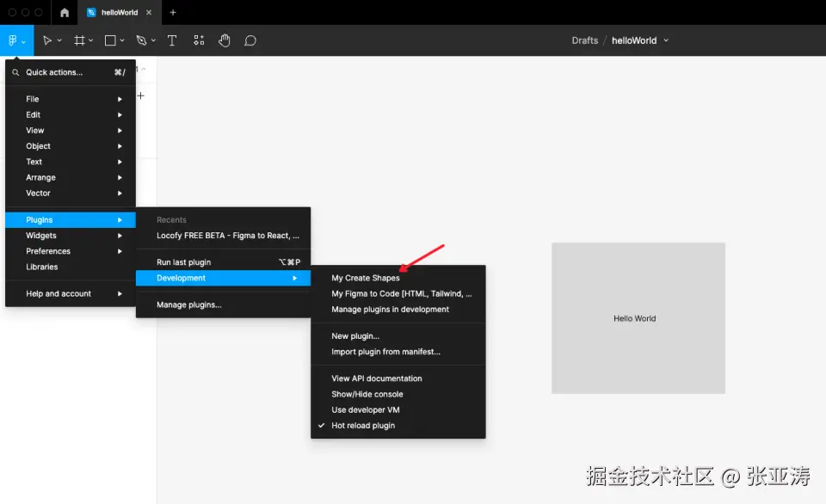Open the File submenu
This screenshot has width=826, height=504.
[x=71, y=99]
